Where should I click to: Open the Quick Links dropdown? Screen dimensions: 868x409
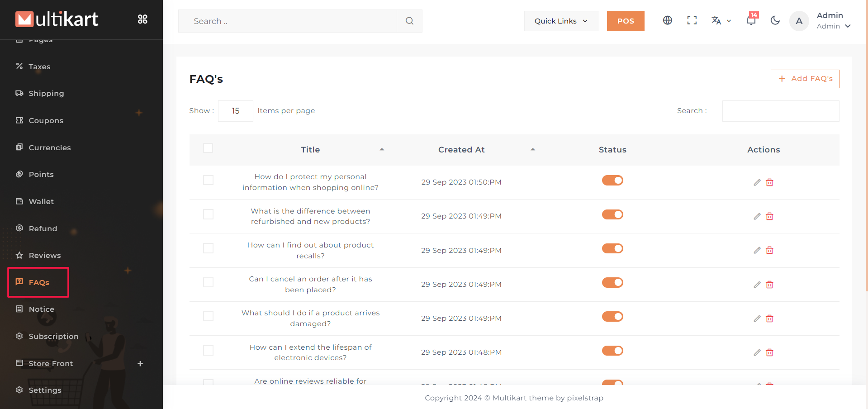(x=561, y=21)
